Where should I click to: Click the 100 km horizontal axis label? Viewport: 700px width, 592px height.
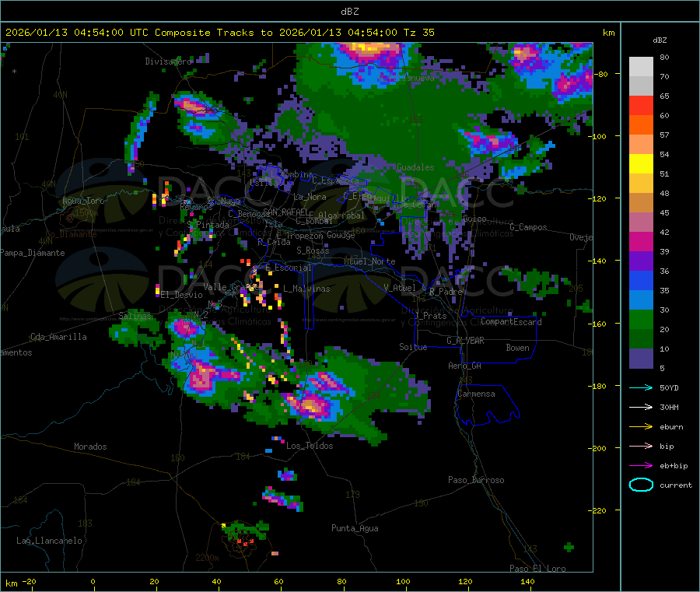pyautogui.click(x=403, y=581)
